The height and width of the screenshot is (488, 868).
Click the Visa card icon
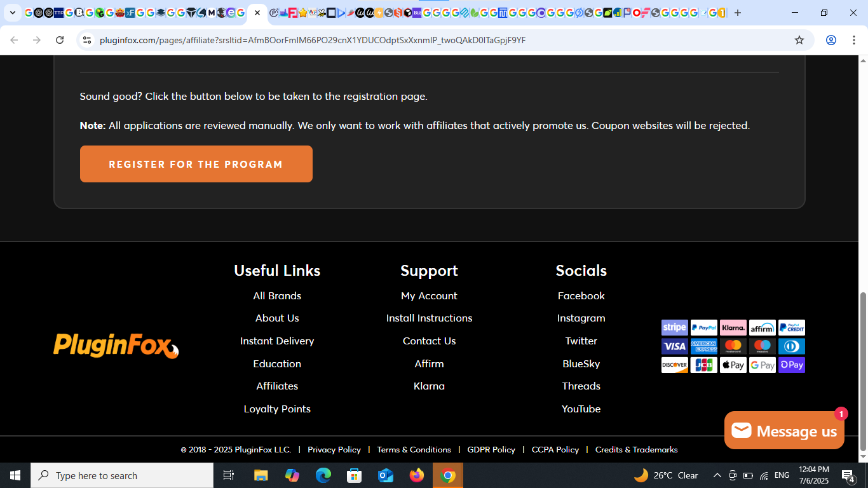(x=674, y=346)
